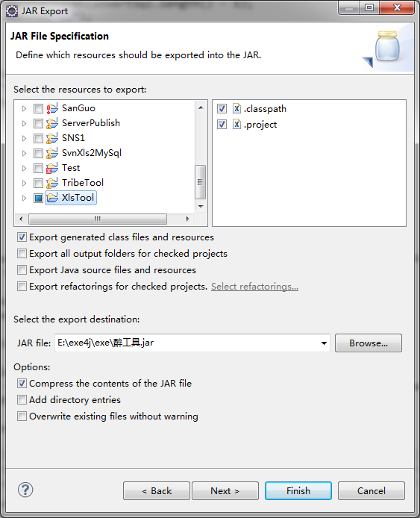This screenshot has height=518, width=420.
Task: Open help via the question mark icon
Action: 25,490
